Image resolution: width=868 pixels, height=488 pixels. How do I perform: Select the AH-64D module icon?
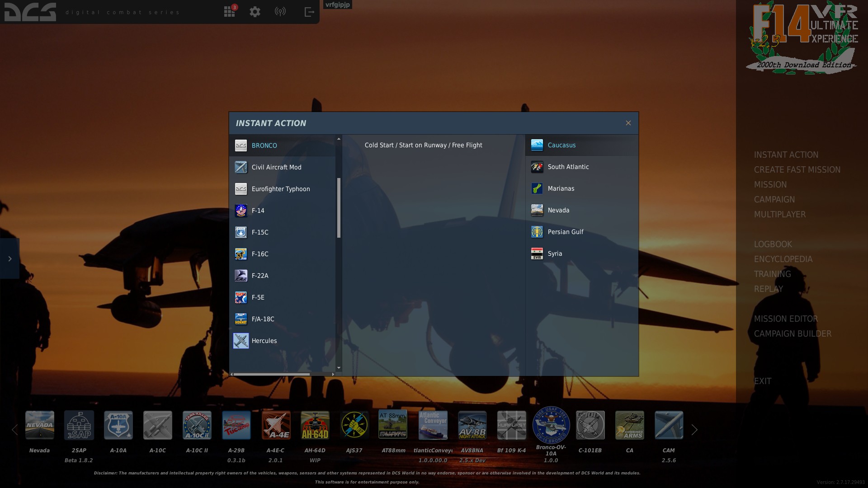click(315, 425)
